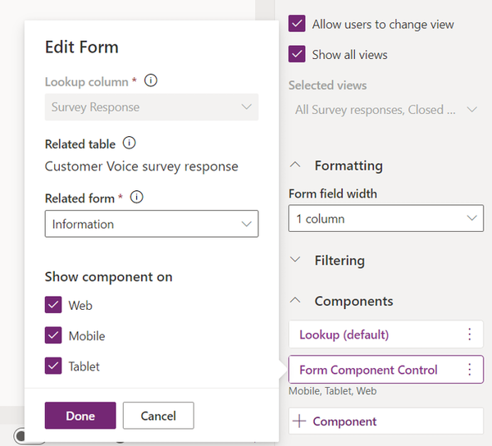Uncheck the Tablet checkbox
492x446 pixels.
[x=53, y=366]
